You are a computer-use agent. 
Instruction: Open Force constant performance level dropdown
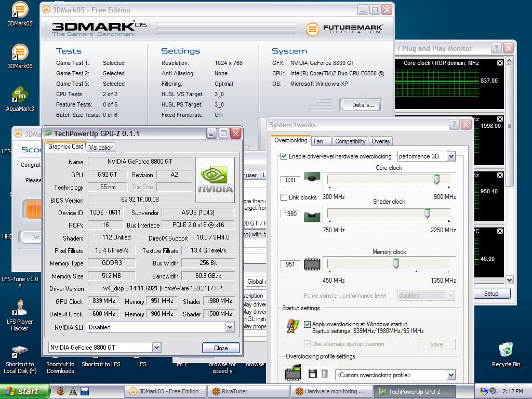[451, 296]
